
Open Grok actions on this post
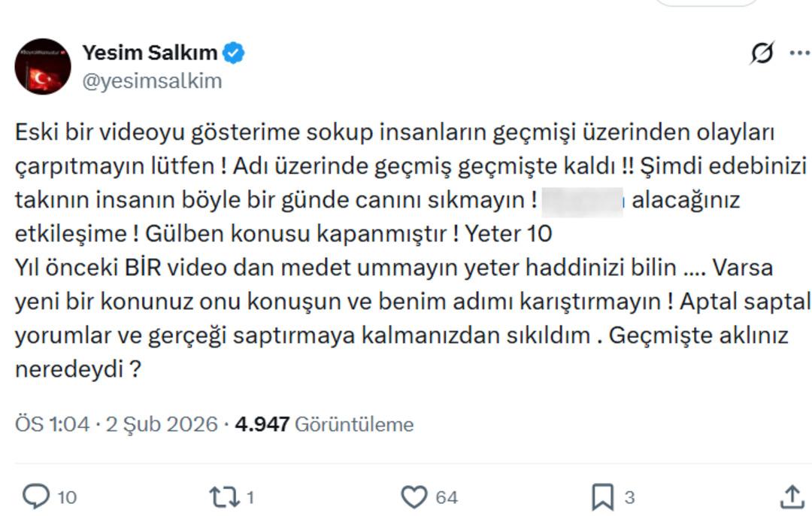[762, 51]
